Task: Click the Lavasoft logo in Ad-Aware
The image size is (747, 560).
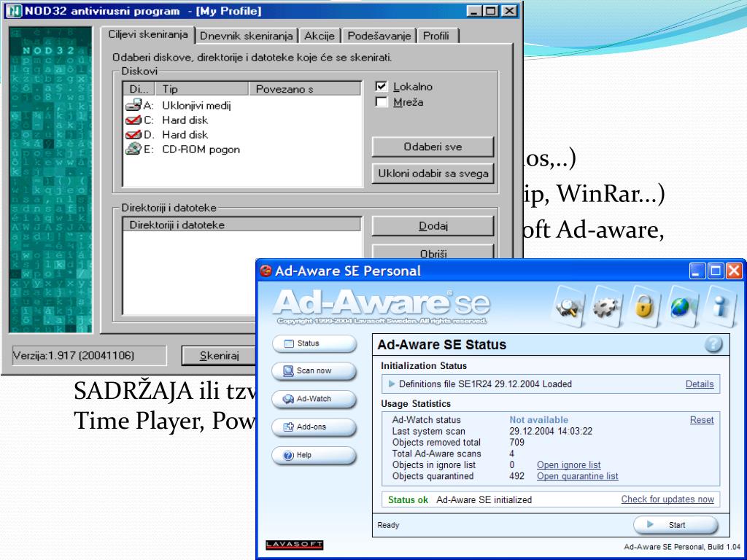Action: point(295,545)
